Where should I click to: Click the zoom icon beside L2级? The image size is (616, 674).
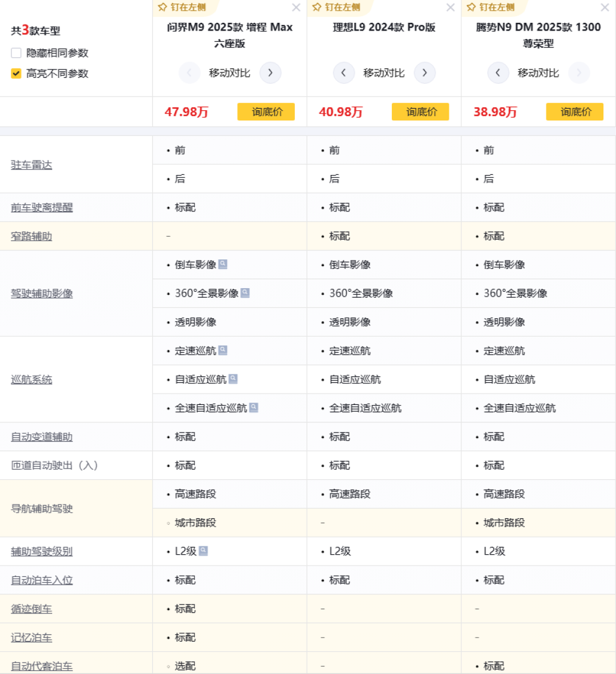point(204,550)
